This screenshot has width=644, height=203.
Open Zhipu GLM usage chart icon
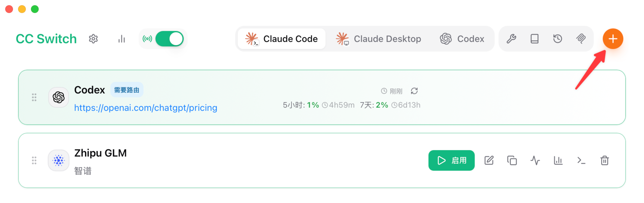(x=558, y=160)
